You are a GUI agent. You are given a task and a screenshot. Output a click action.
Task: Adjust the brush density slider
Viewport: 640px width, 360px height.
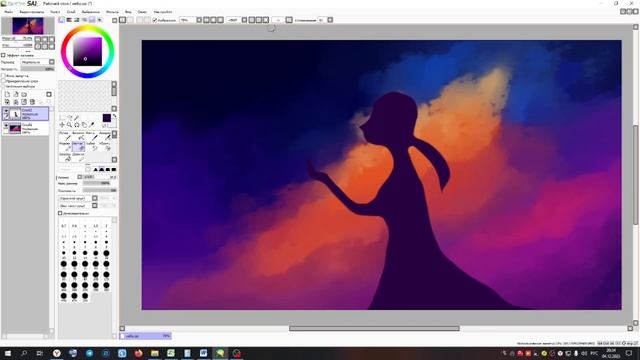pyautogui.click(x=100, y=191)
